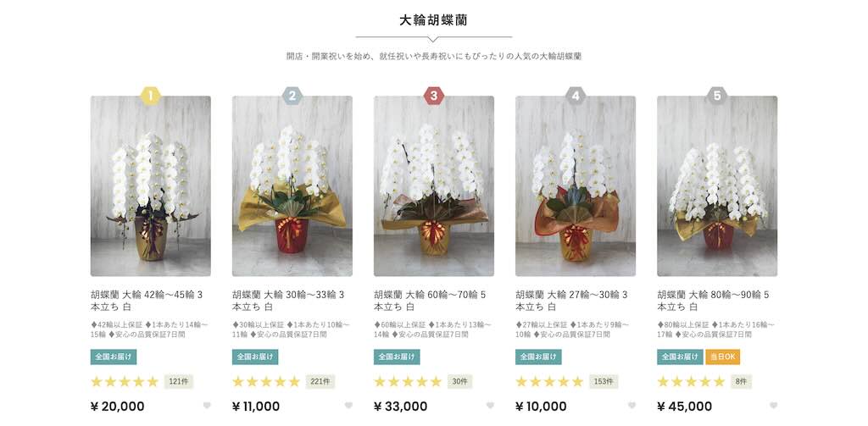
Task: View the 121件 reviews count
Action: [178, 382]
